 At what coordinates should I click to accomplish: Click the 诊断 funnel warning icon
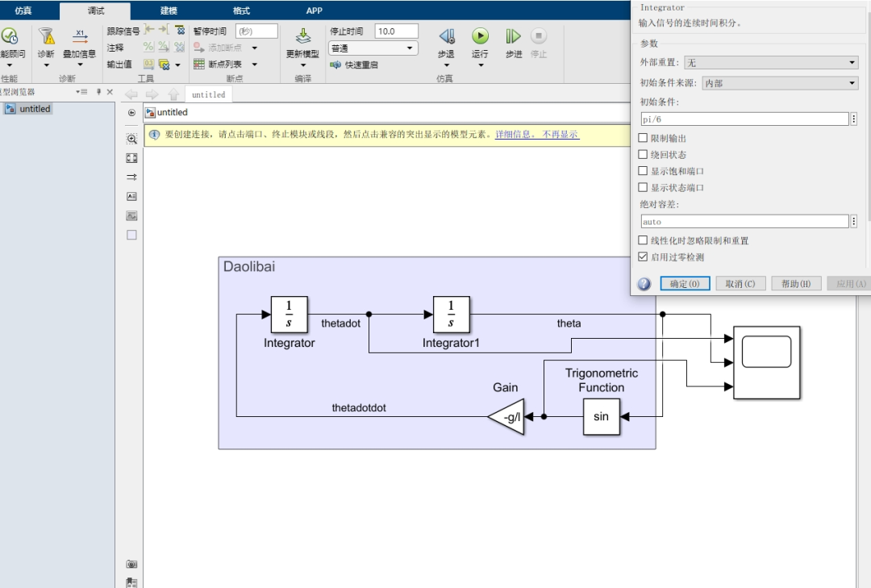[46, 36]
